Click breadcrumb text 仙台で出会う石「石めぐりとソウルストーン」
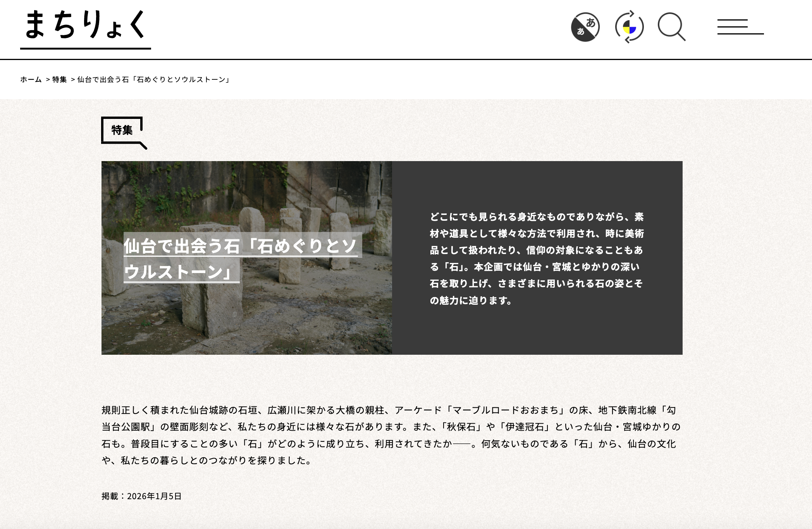 [x=153, y=79]
